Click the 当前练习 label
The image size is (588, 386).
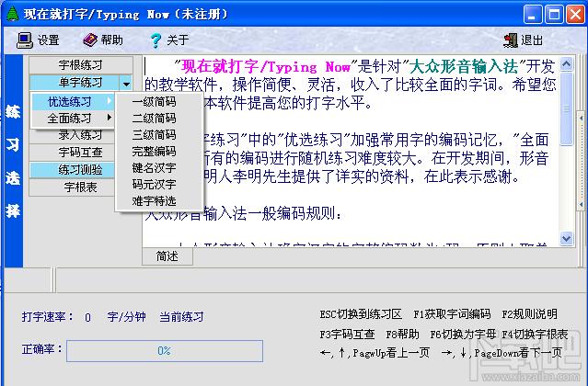(x=181, y=317)
